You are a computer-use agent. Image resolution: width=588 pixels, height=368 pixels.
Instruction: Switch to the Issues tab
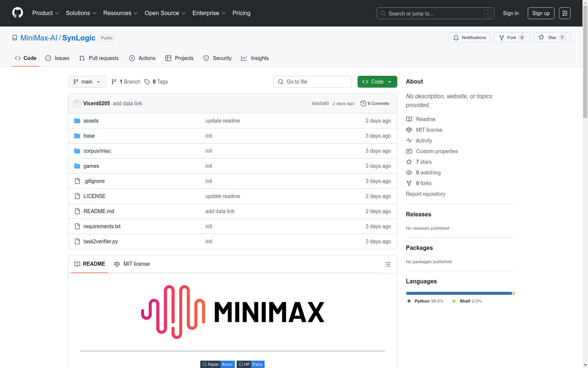point(57,58)
